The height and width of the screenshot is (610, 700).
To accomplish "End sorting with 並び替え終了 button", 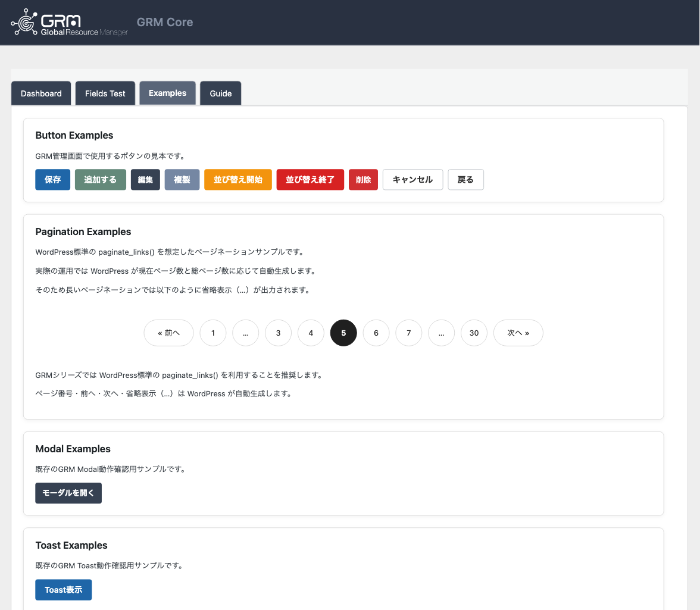I will [x=310, y=179].
